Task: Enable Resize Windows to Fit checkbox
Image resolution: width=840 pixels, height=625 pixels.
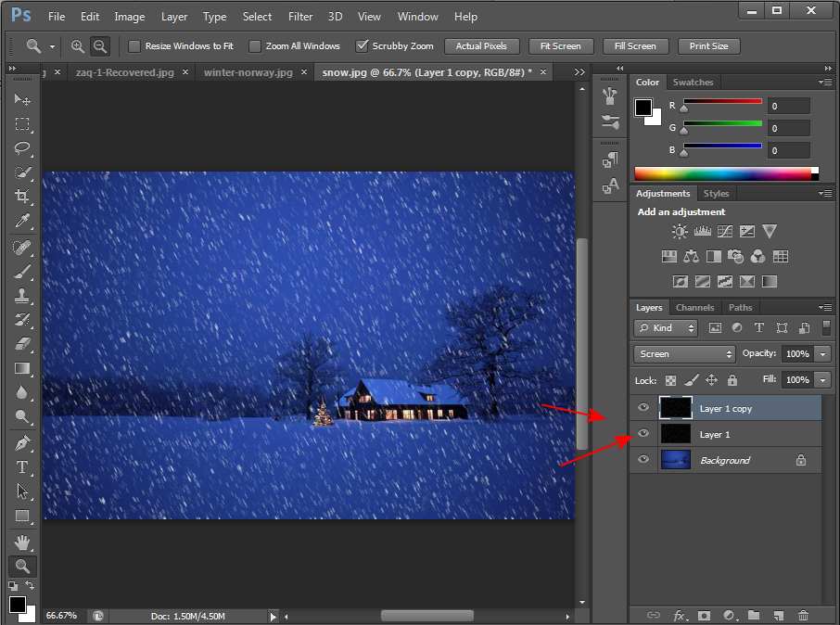Action: pos(134,46)
